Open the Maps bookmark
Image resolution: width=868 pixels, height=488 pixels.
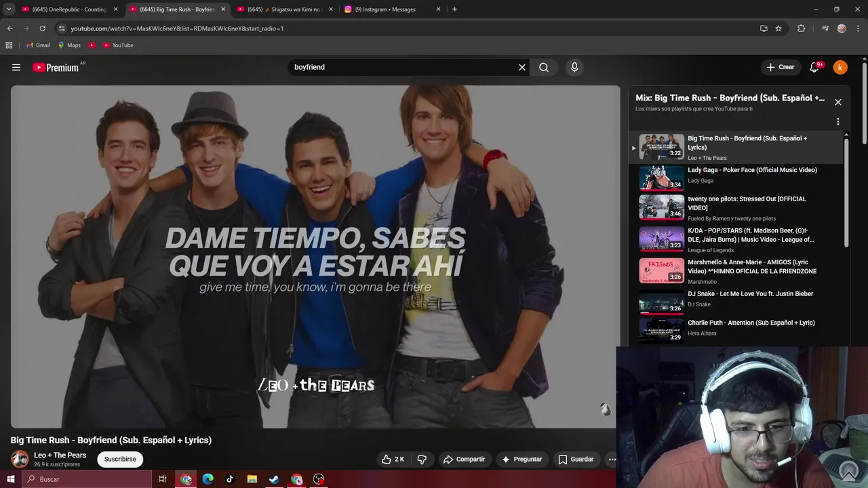69,45
